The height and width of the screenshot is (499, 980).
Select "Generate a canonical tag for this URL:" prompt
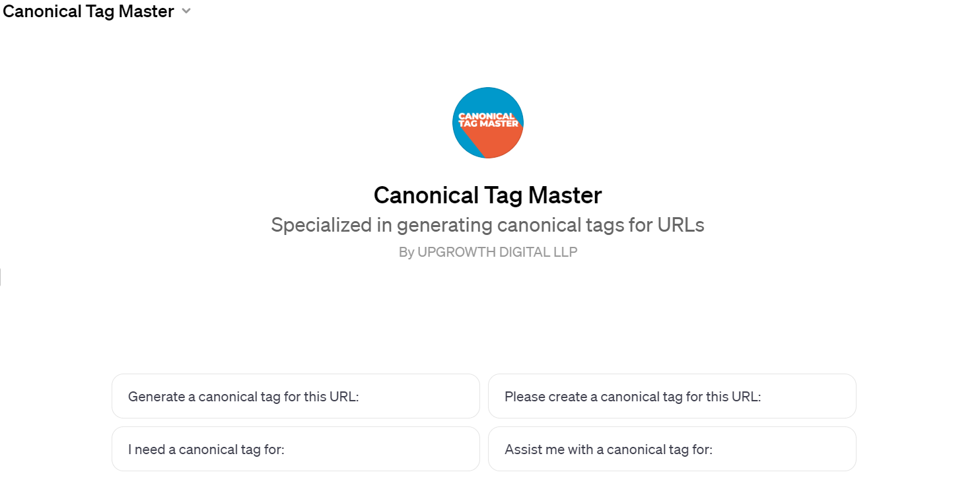295,396
